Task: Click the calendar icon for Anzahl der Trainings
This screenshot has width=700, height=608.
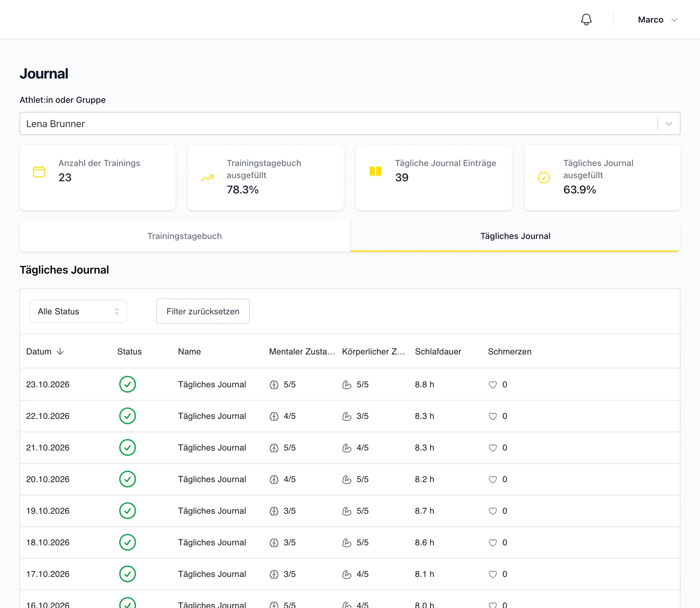Action: (x=39, y=172)
